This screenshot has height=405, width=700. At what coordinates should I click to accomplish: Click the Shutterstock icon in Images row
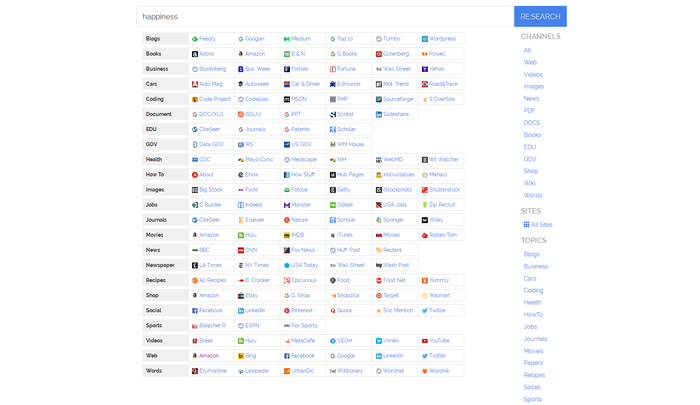[x=425, y=190]
